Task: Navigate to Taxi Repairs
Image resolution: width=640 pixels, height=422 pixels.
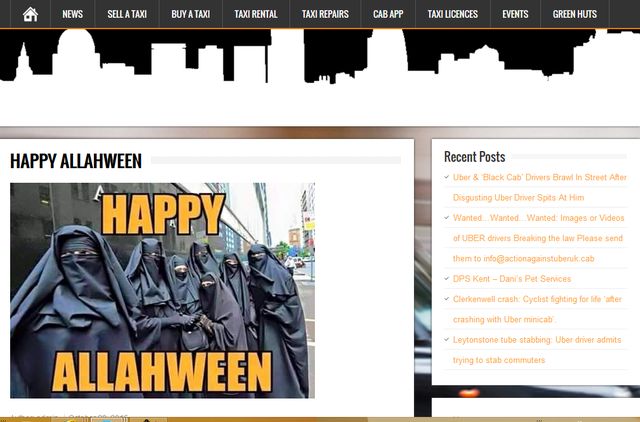Action: tap(325, 14)
